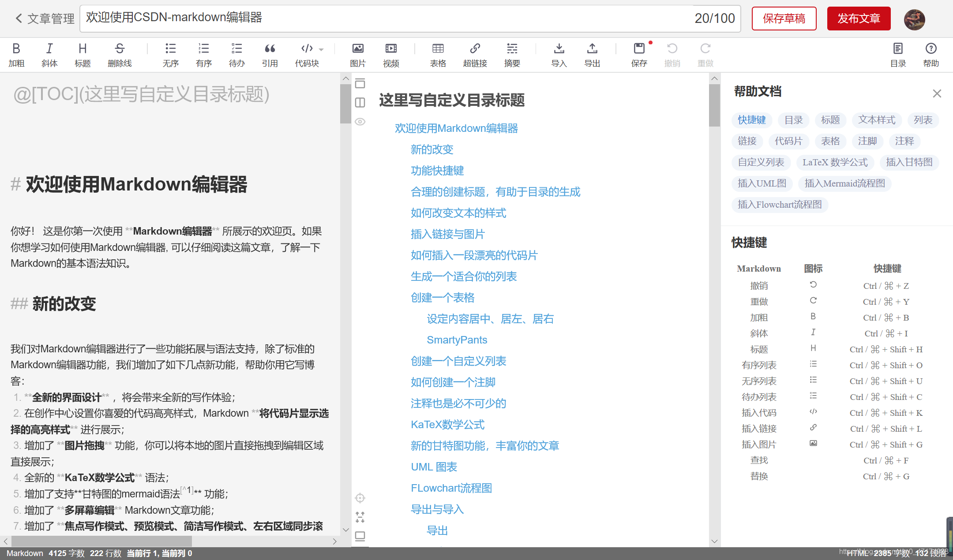Open TOC link SmartyPants
The image size is (953, 560).
click(x=457, y=340)
